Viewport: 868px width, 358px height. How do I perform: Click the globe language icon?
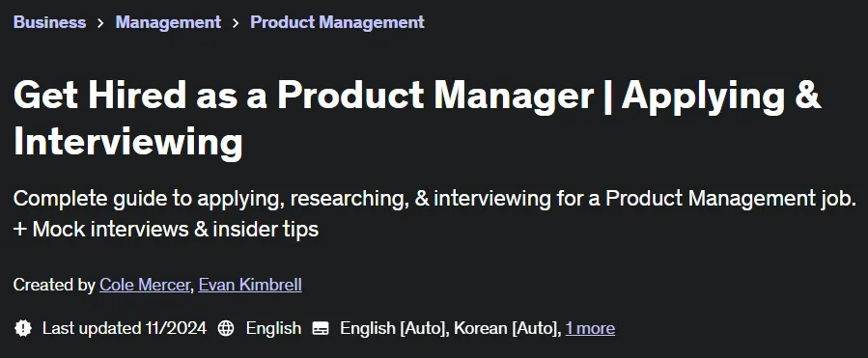point(226,328)
